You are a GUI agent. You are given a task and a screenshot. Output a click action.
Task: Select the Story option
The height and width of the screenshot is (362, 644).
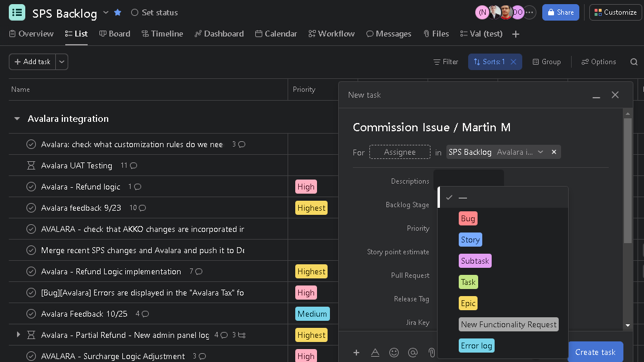tap(471, 240)
